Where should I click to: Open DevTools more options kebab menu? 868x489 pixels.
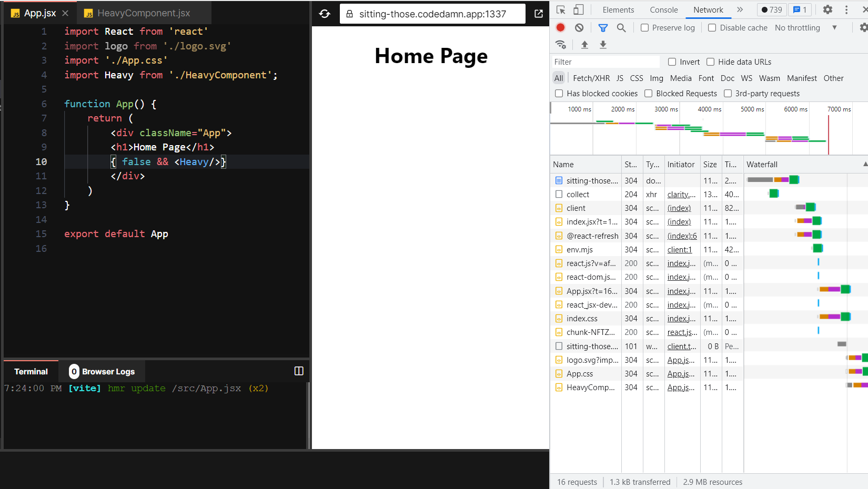click(x=846, y=9)
